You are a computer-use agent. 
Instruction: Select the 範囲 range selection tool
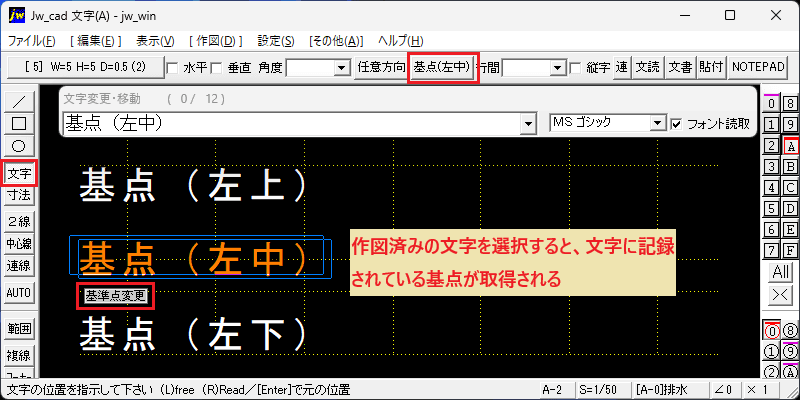pyautogui.click(x=19, y=329)
